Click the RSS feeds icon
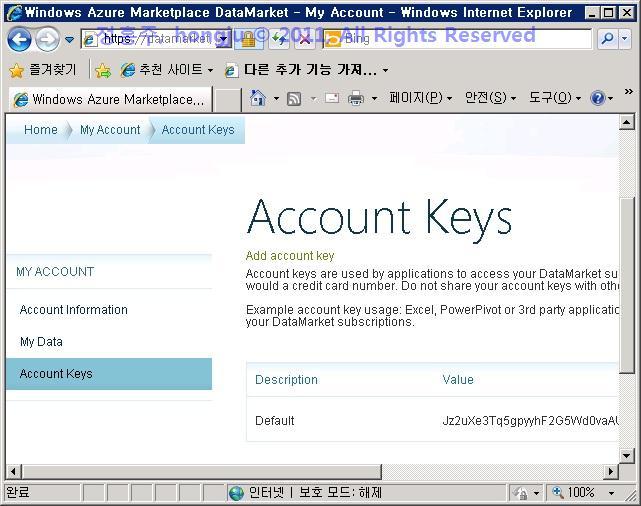Viewport: 641px width, 506px height. pyautogui.click(x=294, y=99)
